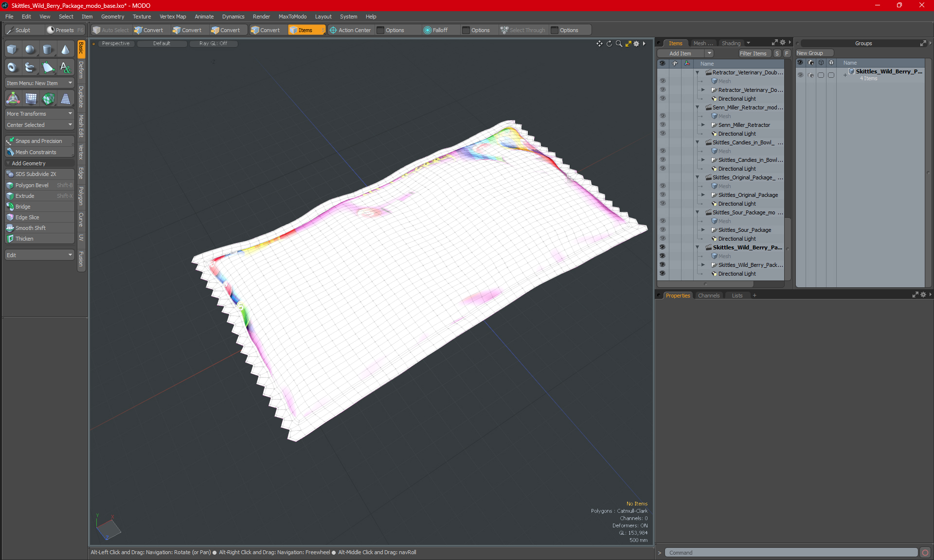Open Presets browser
The image size is (934, 560).
pyautogui.click(x=65, y=30)
